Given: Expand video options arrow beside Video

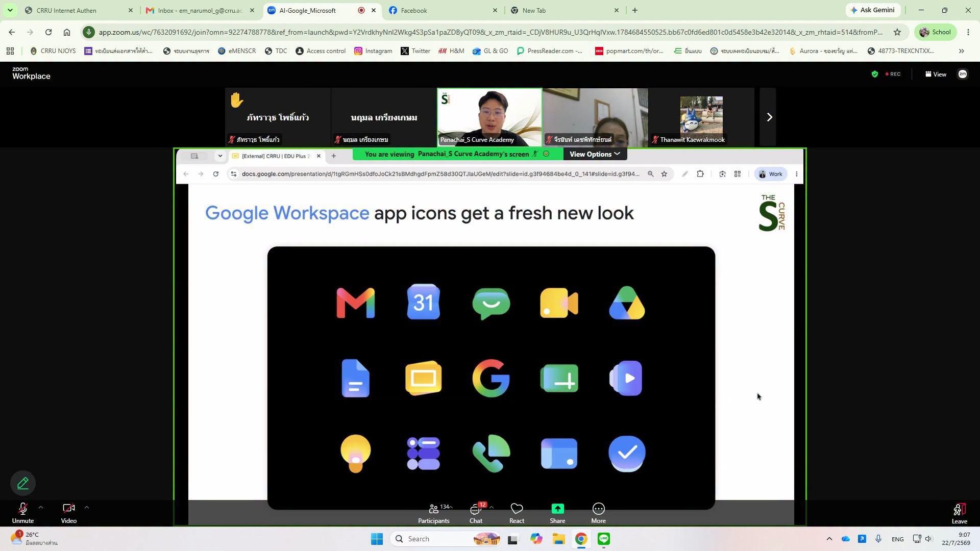Looking at the screenshot, I should pos(87,507).
